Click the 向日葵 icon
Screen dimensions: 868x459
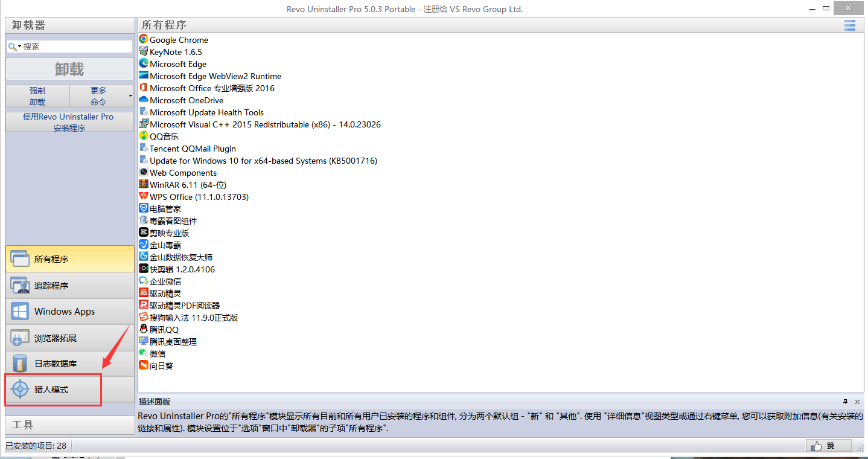click(x=144, y=365)
